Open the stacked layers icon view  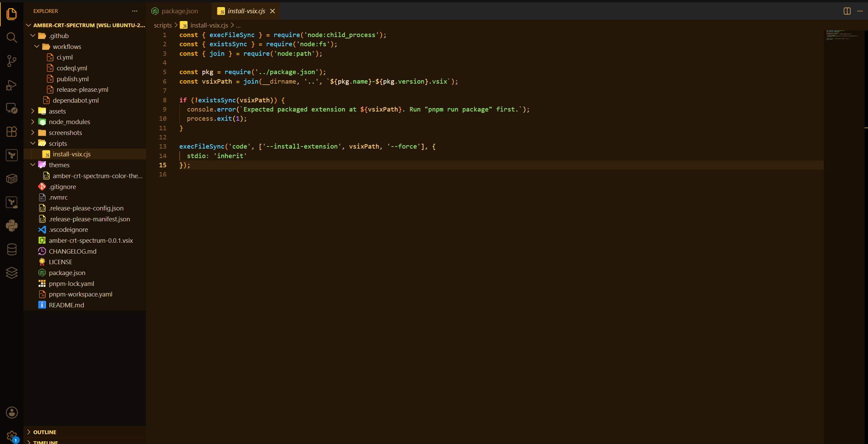[x=12, y=273]
